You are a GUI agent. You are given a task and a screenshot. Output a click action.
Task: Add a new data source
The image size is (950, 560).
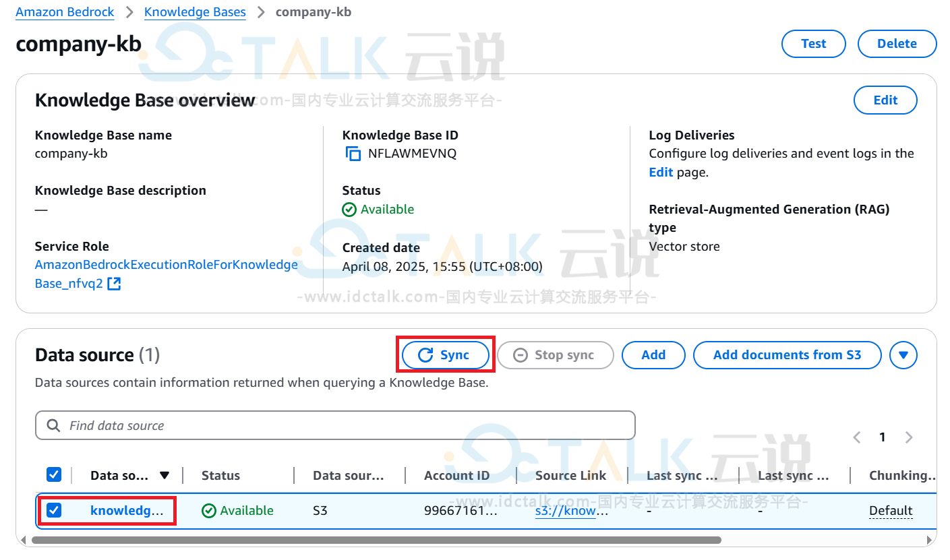point(653,355)
